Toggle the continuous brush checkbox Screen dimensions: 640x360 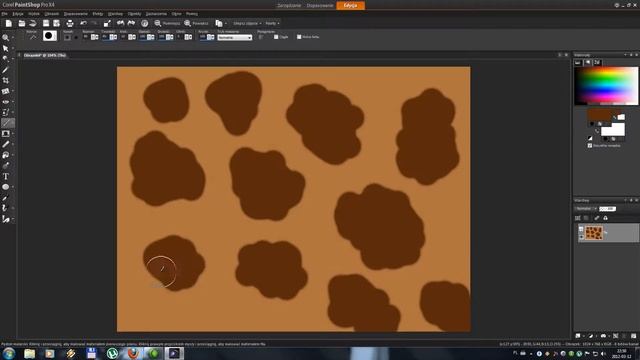(x=276, y=37)
